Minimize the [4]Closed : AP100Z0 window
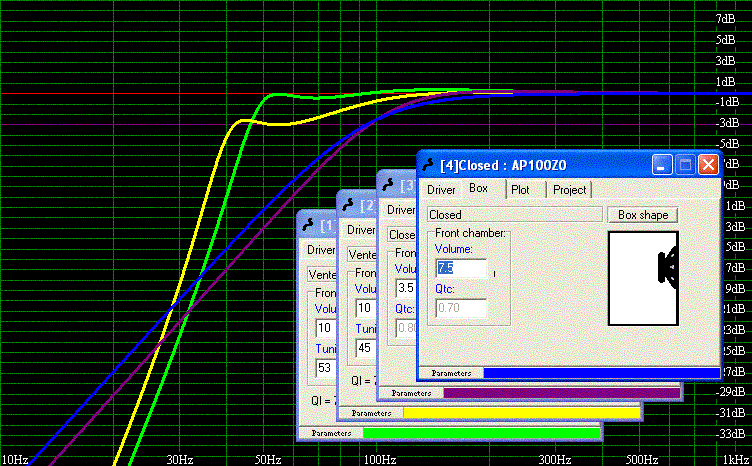The width and height of the screenshot is (752, 466). [662, 165]
